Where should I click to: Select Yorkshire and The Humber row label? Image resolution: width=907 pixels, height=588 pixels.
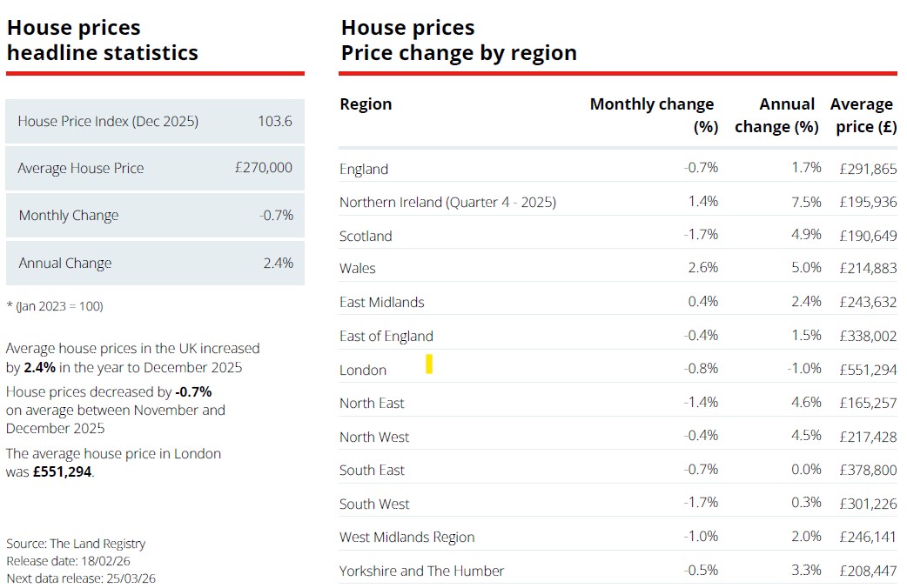(421, 571)
